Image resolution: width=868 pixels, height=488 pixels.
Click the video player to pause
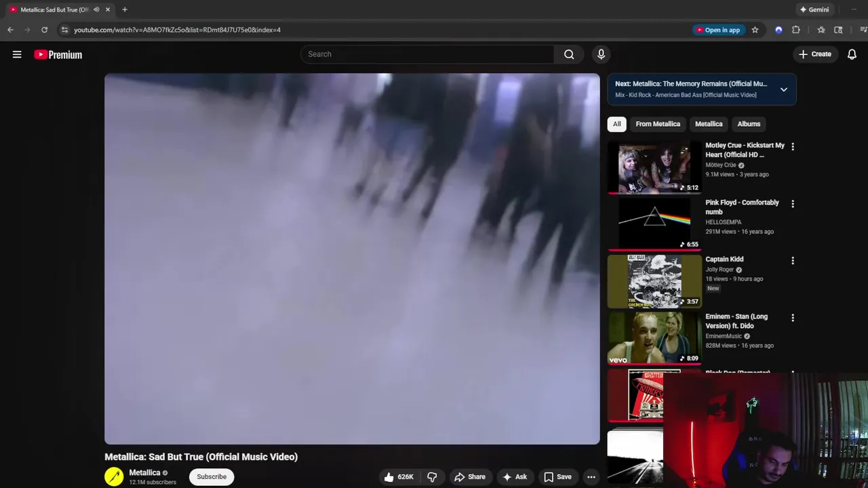coord(352,259)
